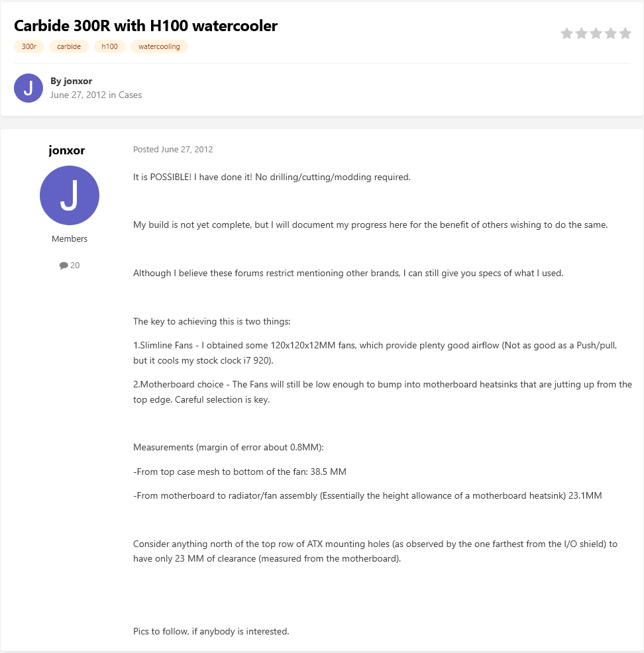Click the fourth rating star

(x=610, y=33)
